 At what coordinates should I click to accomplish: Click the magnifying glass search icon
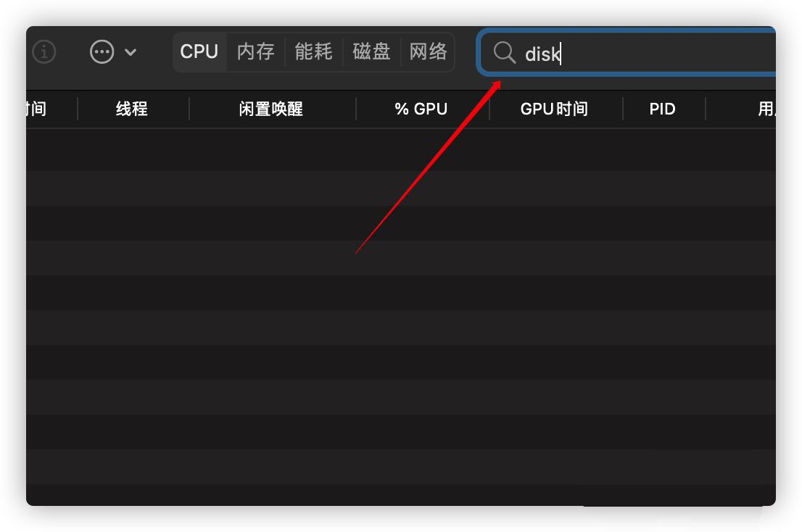[x=504, y=53]
